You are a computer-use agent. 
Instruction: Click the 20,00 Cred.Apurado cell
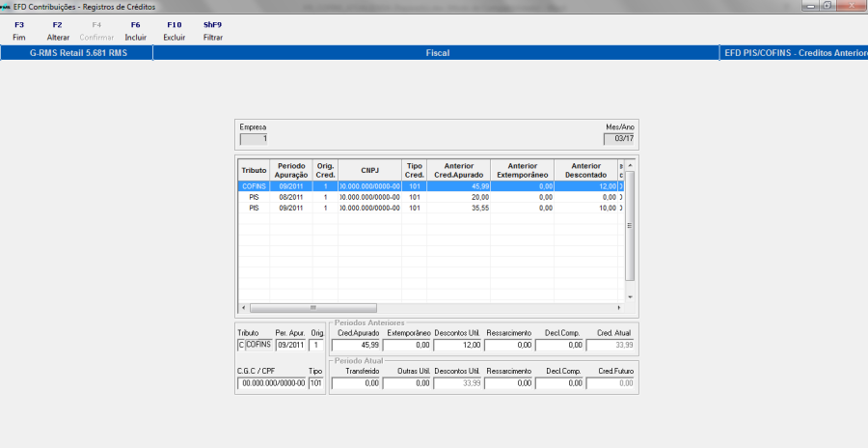point(458,197)
